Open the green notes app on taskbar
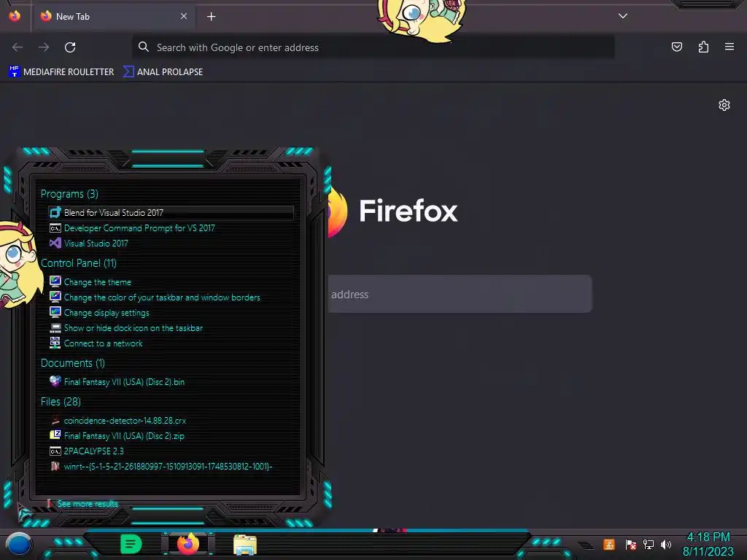The height and width of the screenshot is (560, 747). (x=131, y=544)
